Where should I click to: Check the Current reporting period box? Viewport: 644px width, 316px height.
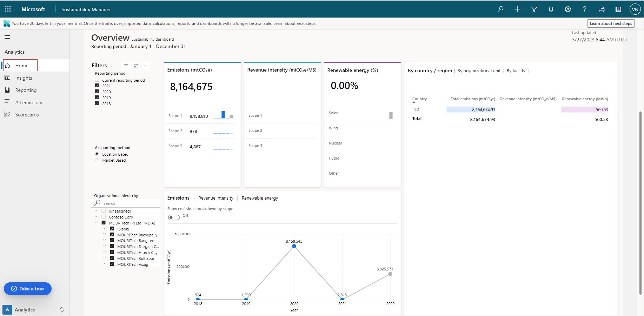coord(97,80)
